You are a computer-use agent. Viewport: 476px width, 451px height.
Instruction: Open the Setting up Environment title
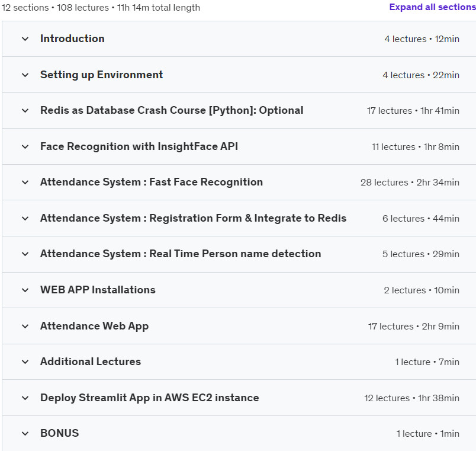101,75
